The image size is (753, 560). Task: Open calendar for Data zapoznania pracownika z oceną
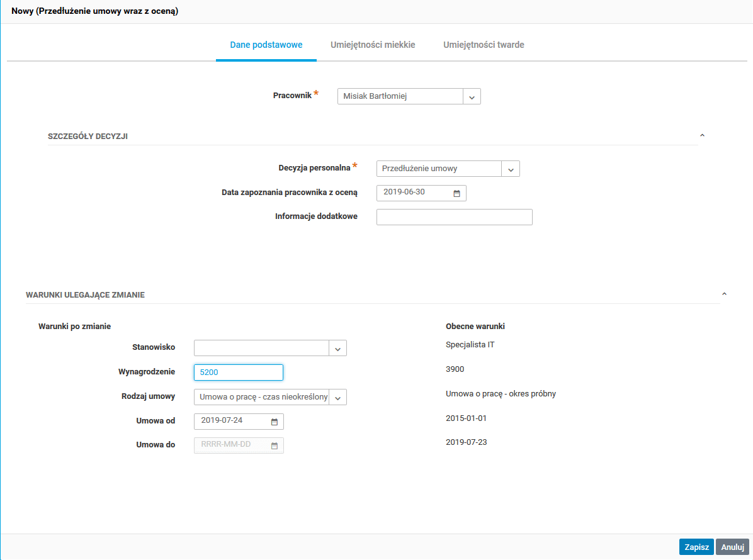click(x=456, y=193)
